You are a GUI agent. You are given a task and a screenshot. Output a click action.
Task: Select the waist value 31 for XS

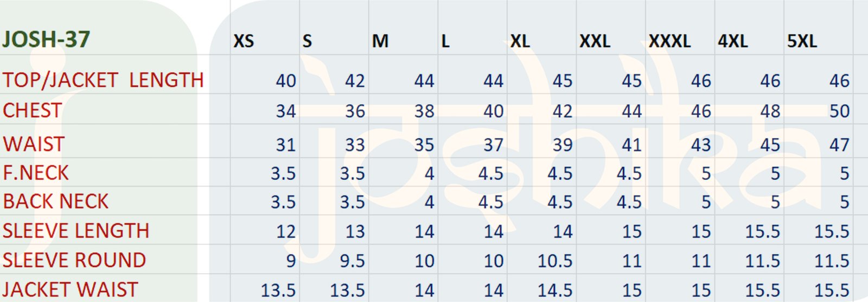click(x=285, y=145)
